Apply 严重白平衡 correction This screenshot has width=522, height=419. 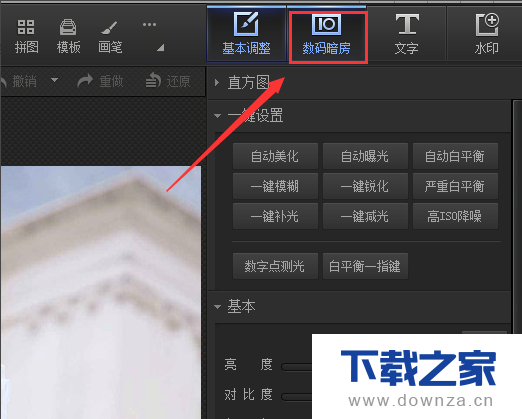455,186
